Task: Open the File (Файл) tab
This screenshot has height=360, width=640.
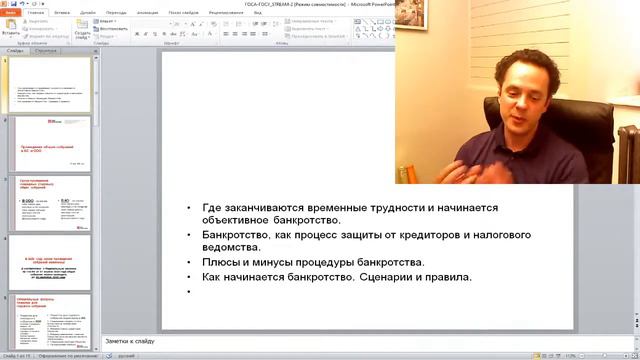Action: click(x=10, y=13)
